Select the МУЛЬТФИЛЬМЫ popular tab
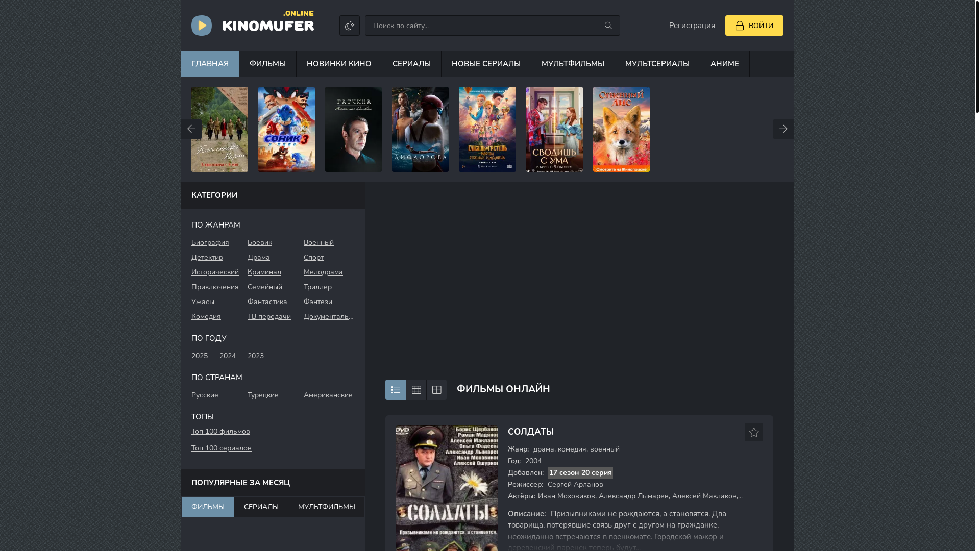Screen dimensions: 980x551 click(x=326, y=507)
